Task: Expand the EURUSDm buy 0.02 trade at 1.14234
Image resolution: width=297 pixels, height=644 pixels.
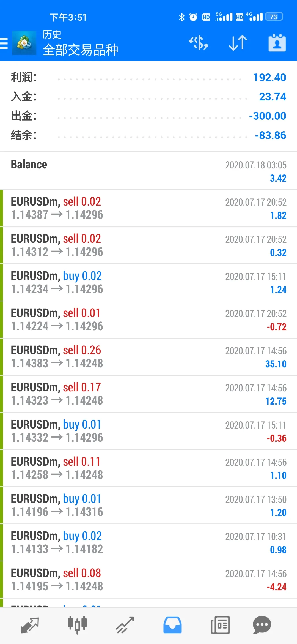Action: coord(148,282)
